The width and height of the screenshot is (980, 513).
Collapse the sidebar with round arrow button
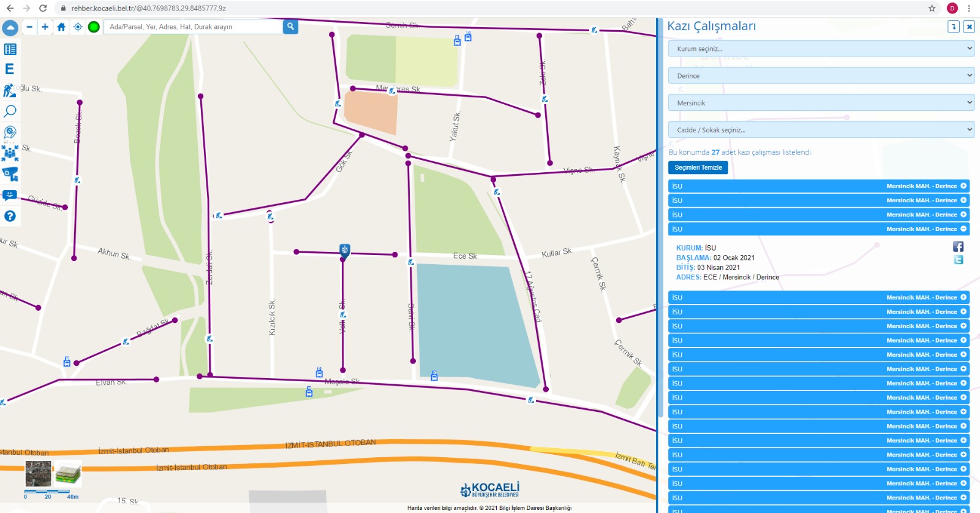(10, 28)
